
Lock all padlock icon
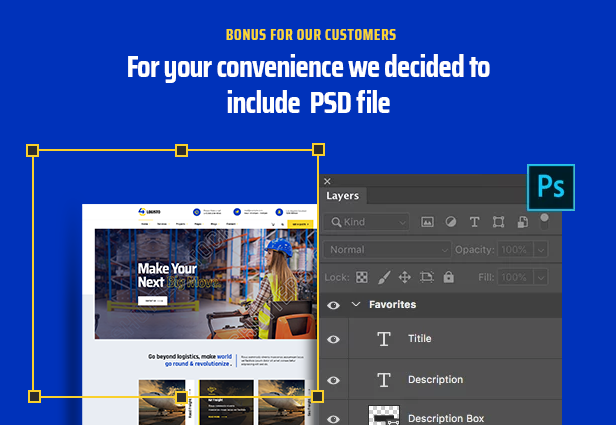coord(449,277)
